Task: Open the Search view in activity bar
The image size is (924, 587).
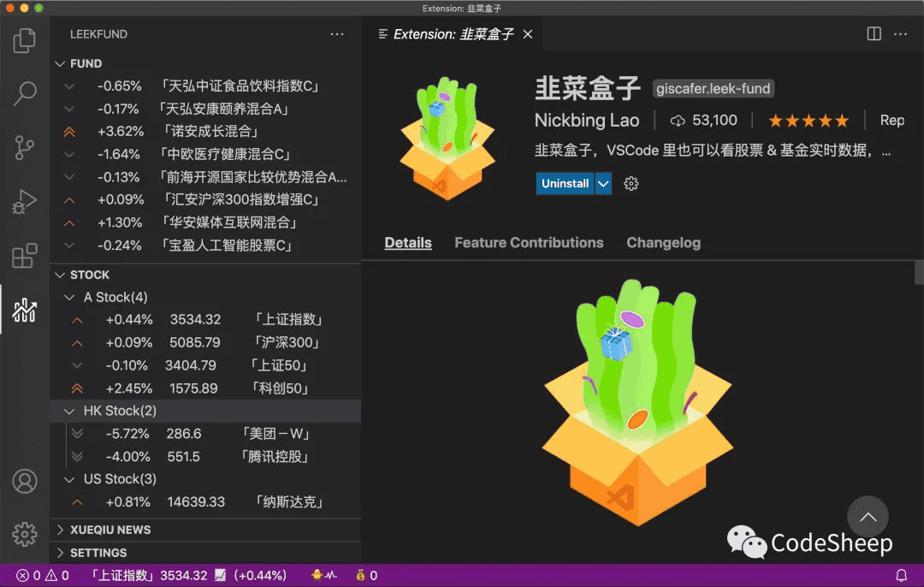Action: click(x=24, y=93)
